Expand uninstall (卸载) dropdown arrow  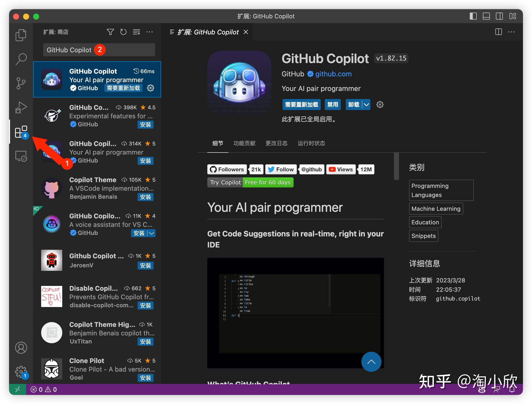(x=366, y=105)
